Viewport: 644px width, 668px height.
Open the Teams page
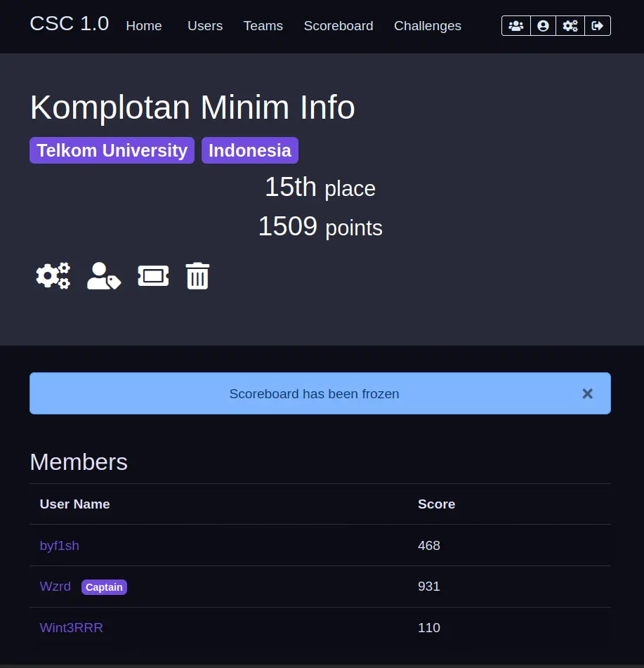coord(263,26)
